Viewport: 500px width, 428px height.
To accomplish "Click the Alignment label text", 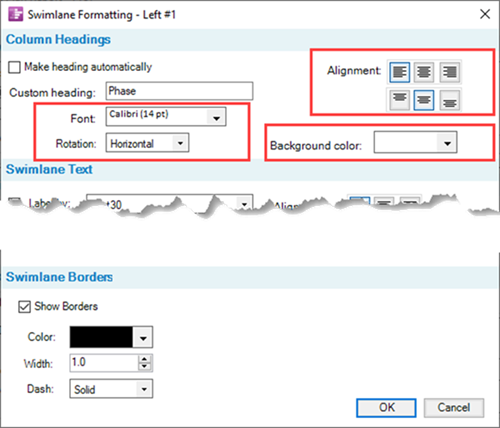I will click(354, 71).
